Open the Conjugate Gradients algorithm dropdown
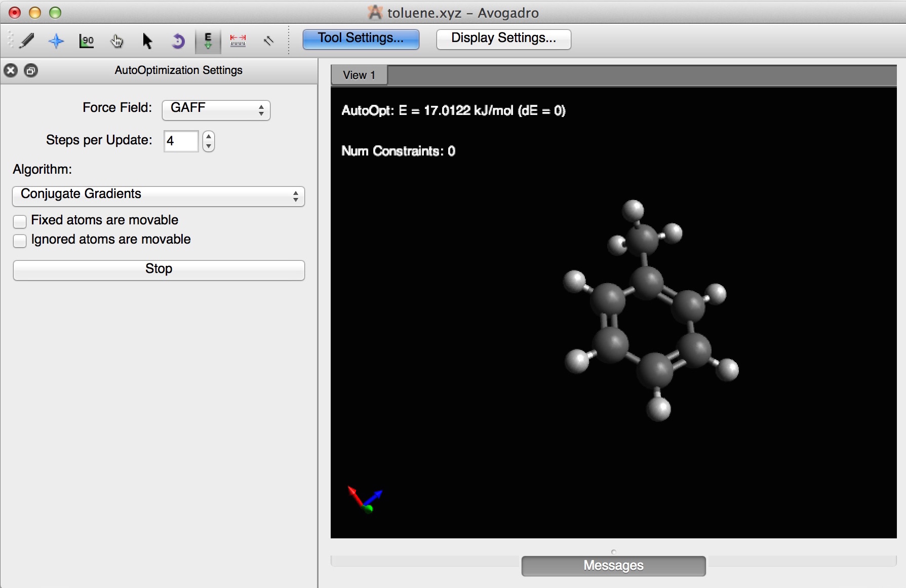Screen dimensions: 906x588 159,196
